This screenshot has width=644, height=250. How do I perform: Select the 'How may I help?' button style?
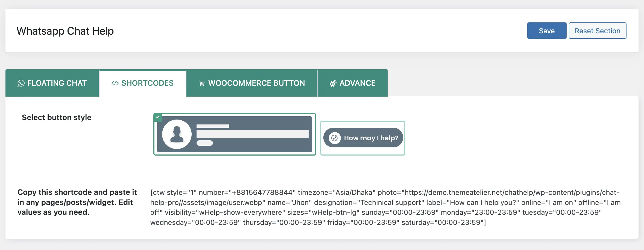point(363,138)
